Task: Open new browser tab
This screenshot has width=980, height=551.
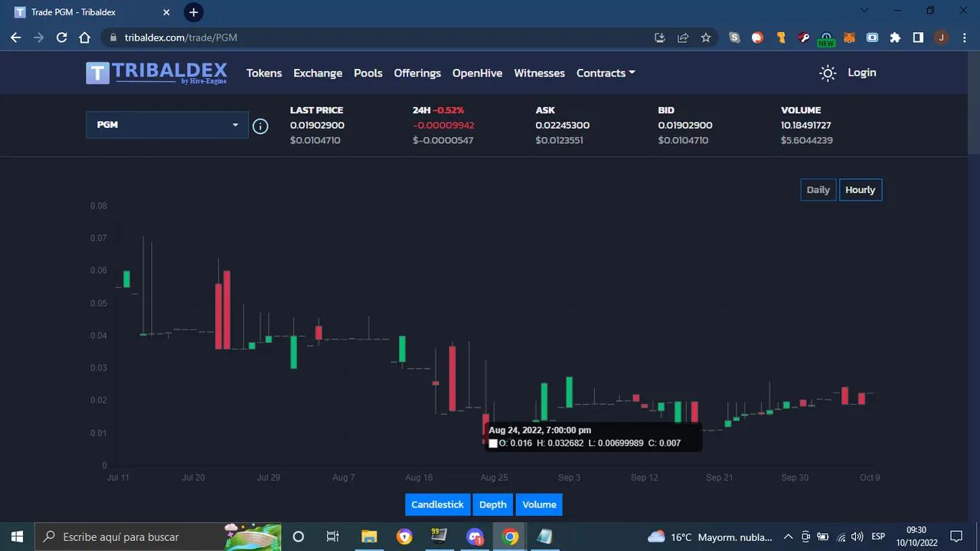Action: 194,12
